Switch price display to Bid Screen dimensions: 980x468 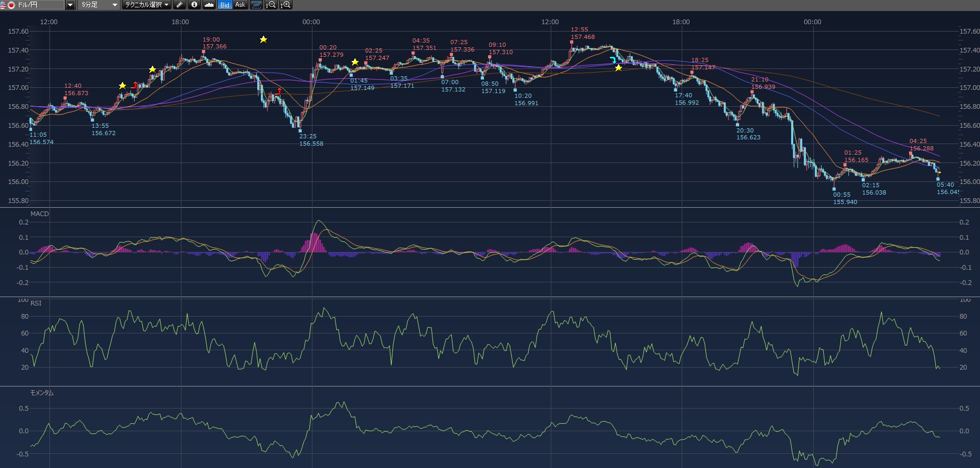[x=225, y=5]
